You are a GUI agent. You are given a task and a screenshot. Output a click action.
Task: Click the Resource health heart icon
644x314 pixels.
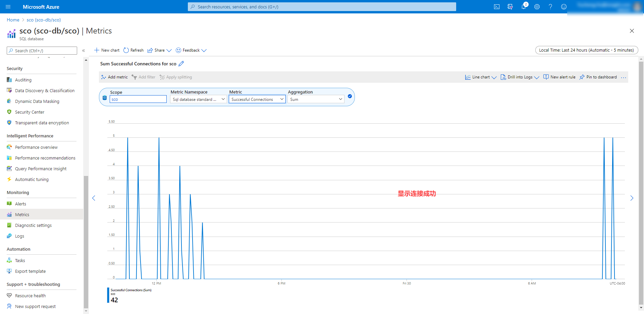click(9, 296)
